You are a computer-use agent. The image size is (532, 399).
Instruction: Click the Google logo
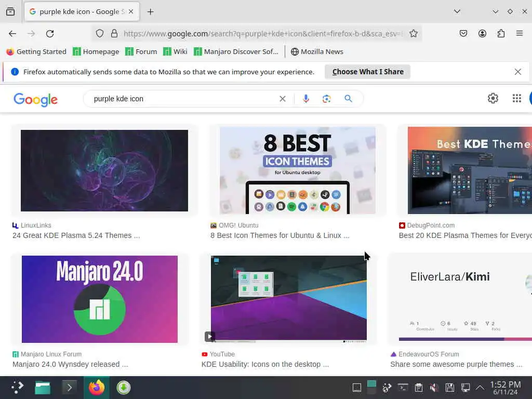point(36,99)
